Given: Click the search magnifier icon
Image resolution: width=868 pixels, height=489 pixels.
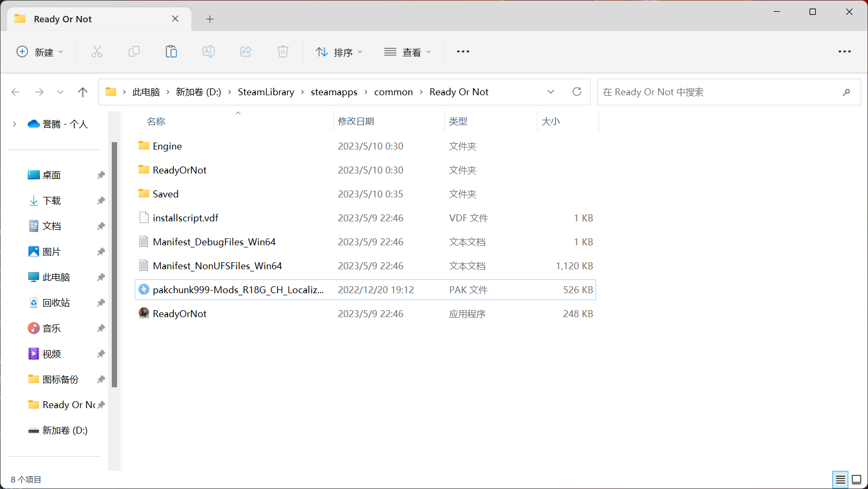Looking at the screenshot, I should coord(846,92).
